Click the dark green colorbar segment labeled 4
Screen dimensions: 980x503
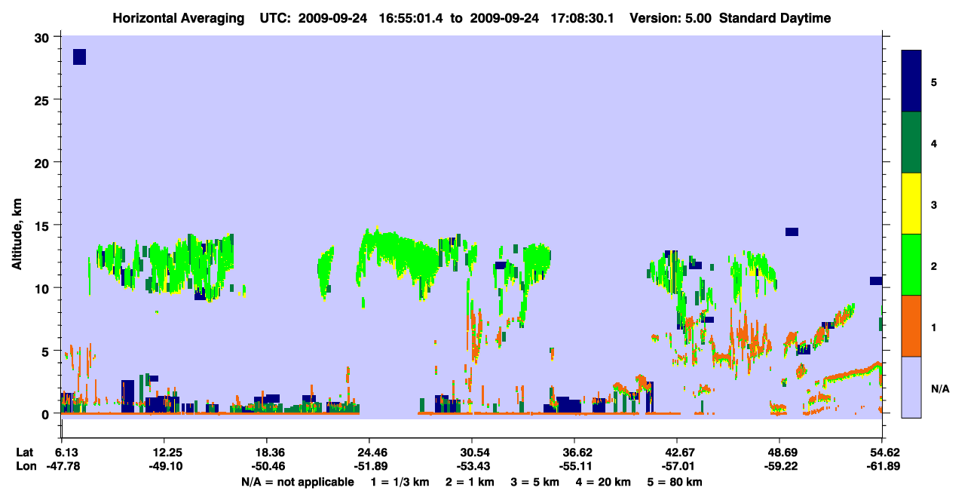(911, 143)
